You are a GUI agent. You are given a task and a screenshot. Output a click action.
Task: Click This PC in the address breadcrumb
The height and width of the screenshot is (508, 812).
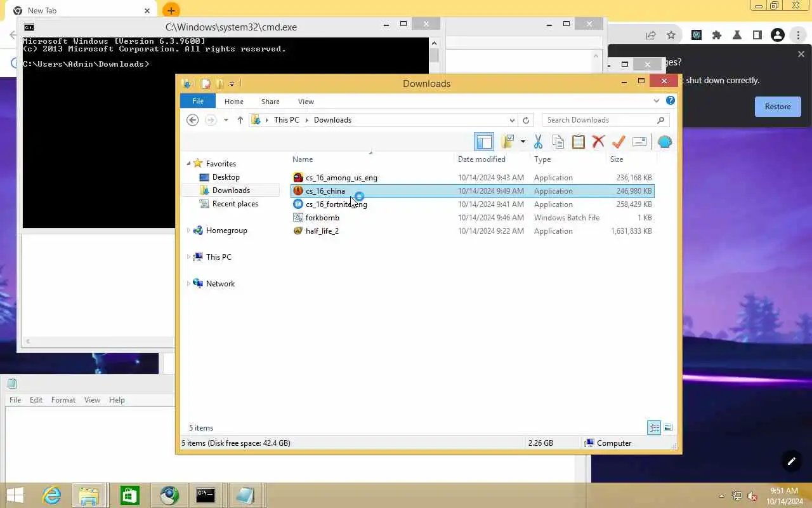tap(286, 120)
